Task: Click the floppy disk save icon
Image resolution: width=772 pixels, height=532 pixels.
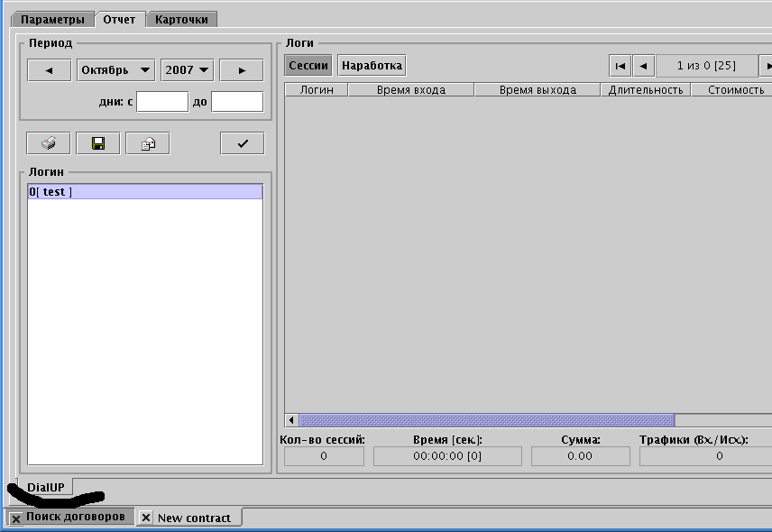Action: [x=98, y=143]
